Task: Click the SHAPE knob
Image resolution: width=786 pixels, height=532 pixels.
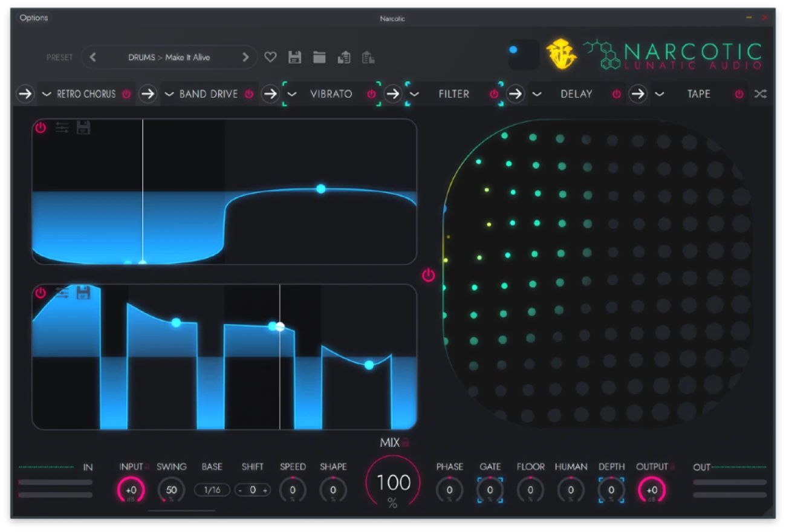Action: [333, 490]
